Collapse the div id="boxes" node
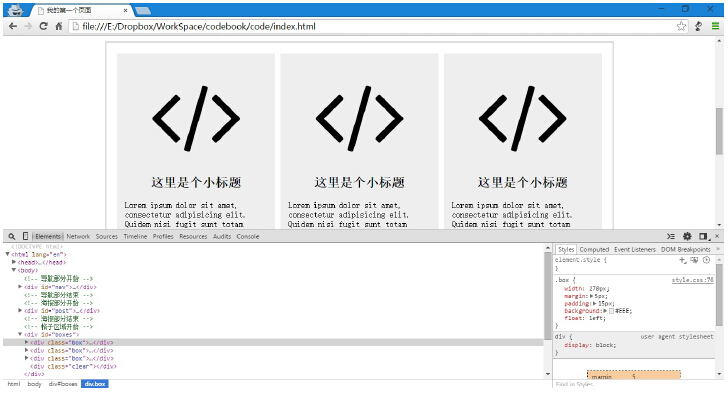The width and height of the screenshot is (728, 399). [20, 334]
